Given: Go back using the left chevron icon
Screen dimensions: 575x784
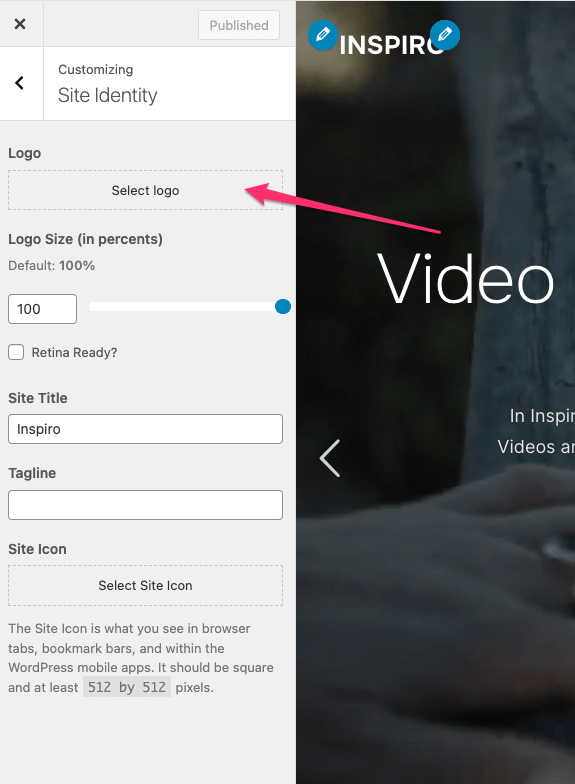Looking at the screenshot, I should [x=20, y=83].
